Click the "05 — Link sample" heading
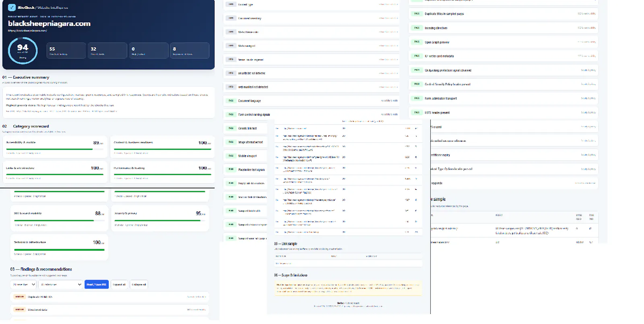Screen dimensions: 644x324 [286, 244]
